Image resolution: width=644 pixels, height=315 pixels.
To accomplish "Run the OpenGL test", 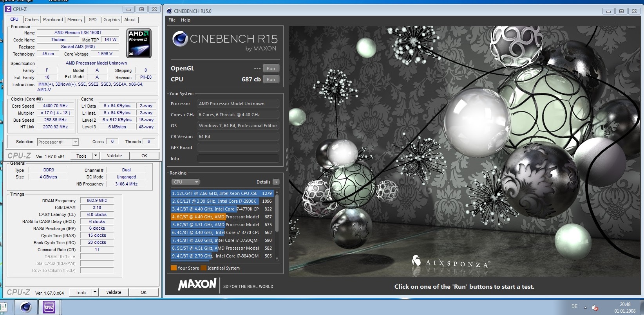I will (271, 68).
